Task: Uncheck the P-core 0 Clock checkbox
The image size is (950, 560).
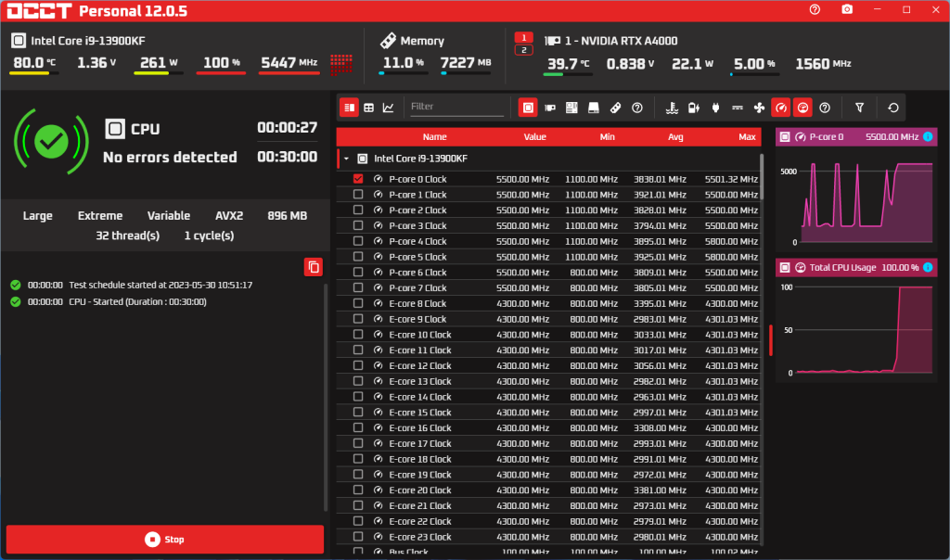Action: [x=358, y=179]
